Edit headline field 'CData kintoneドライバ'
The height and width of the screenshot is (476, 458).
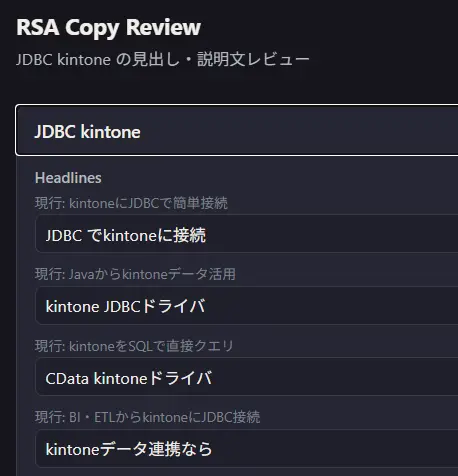(x=247, y=377)
